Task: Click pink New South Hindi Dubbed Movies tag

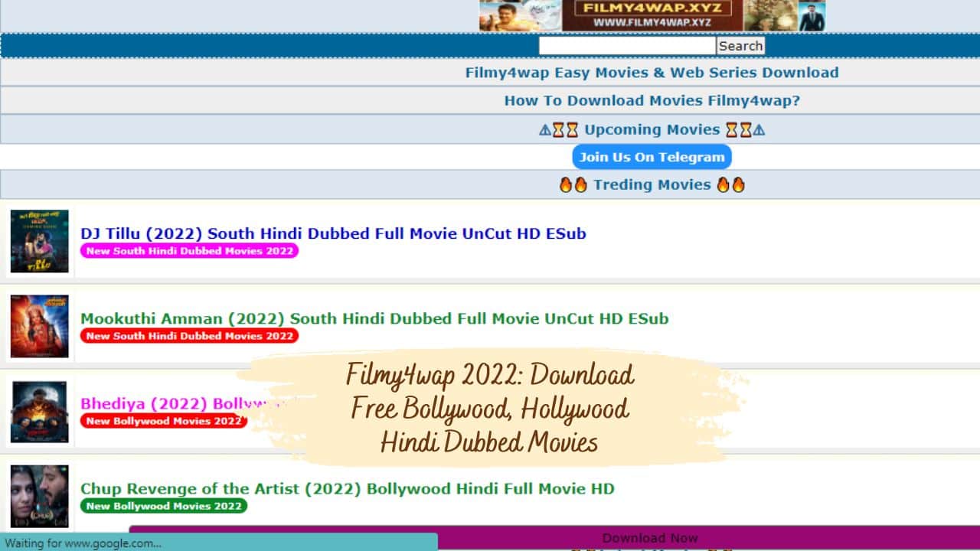Action: [189, 251]
